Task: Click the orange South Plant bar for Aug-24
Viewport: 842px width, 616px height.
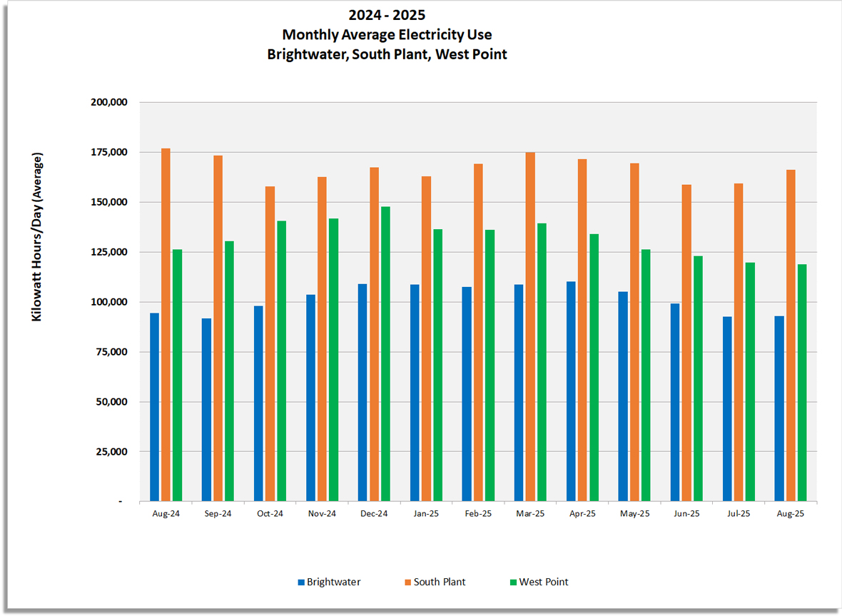Action: click(166, 325)
